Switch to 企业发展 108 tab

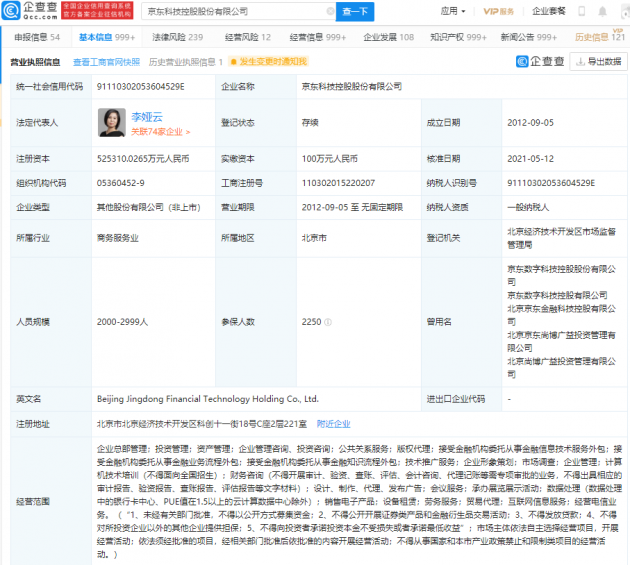389,37
